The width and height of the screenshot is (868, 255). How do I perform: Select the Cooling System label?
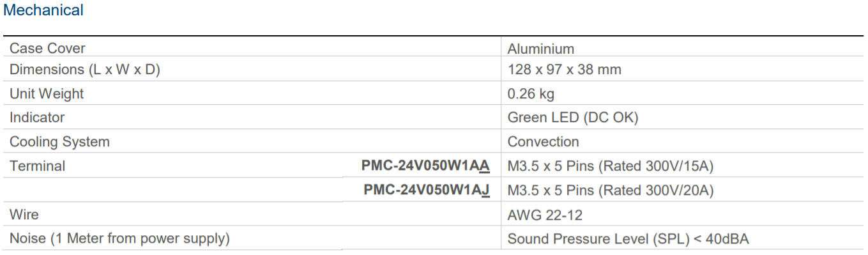click(x=59, y=142)
